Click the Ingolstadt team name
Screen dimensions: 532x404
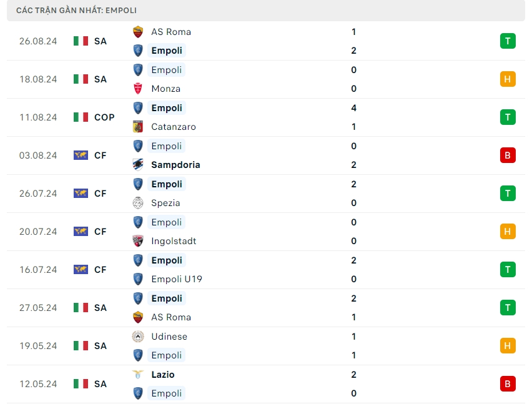pyautogui.click(x=174, y=241)
